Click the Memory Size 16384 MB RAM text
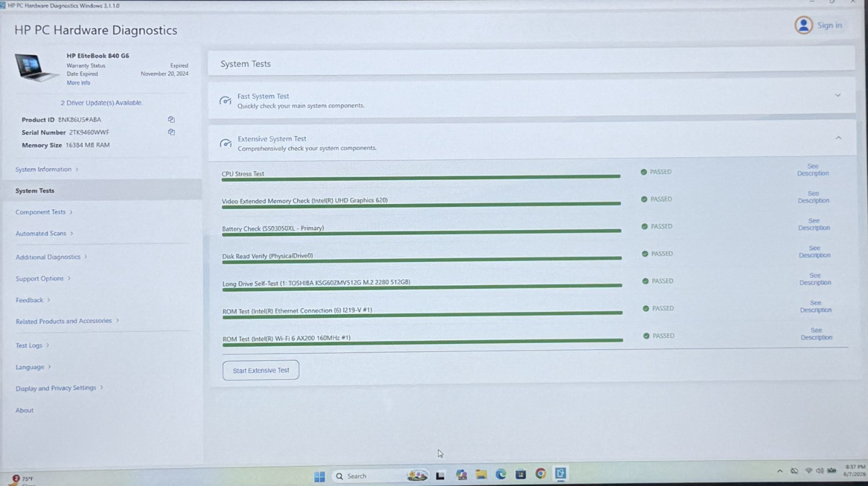Viewport: 868px width, 486px height. 66,145
